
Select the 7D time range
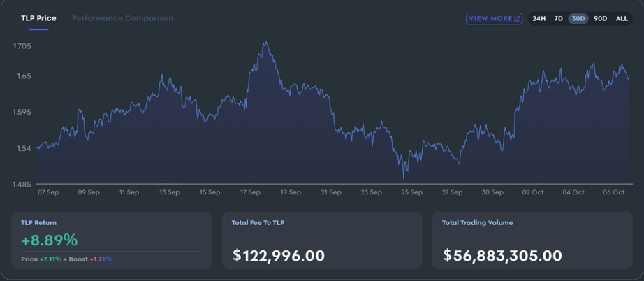coord(558,19)
